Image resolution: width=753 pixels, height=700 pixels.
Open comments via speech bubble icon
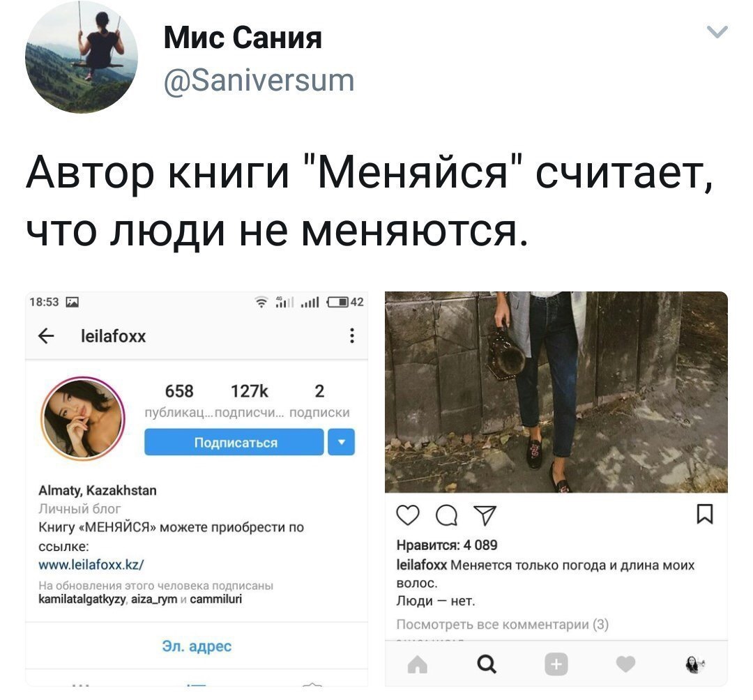point(446,516)
